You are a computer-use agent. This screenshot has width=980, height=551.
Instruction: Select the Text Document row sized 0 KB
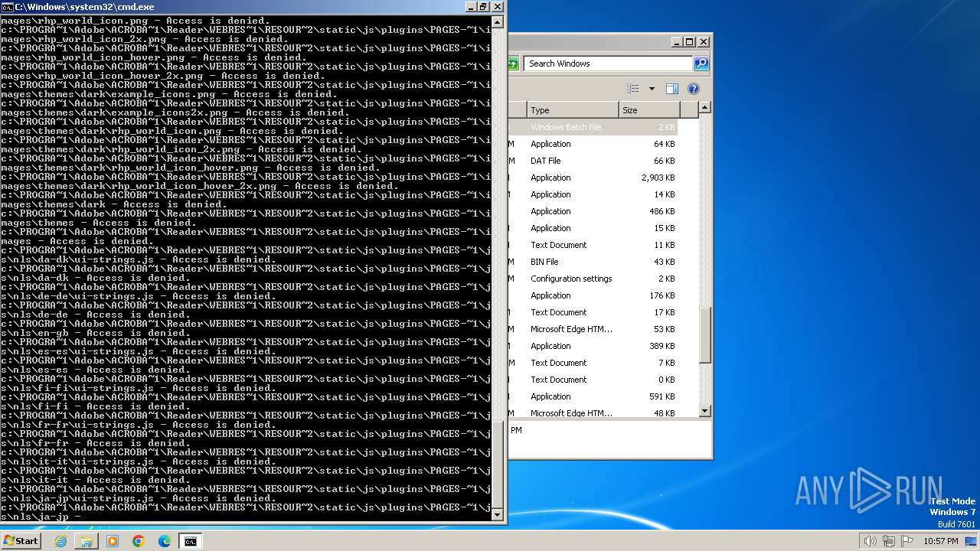point(593,380)
